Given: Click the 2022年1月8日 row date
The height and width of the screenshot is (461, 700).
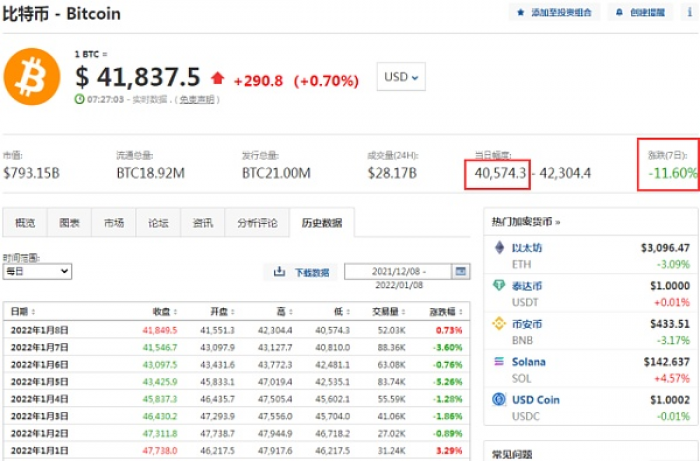Looking at the screenshot, I should coord(39,330).
